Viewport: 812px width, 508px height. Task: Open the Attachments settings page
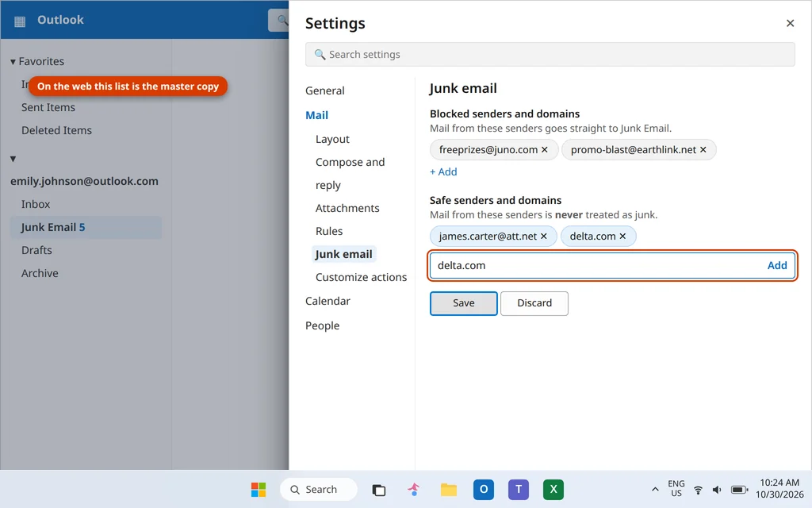tap(347, 209)
